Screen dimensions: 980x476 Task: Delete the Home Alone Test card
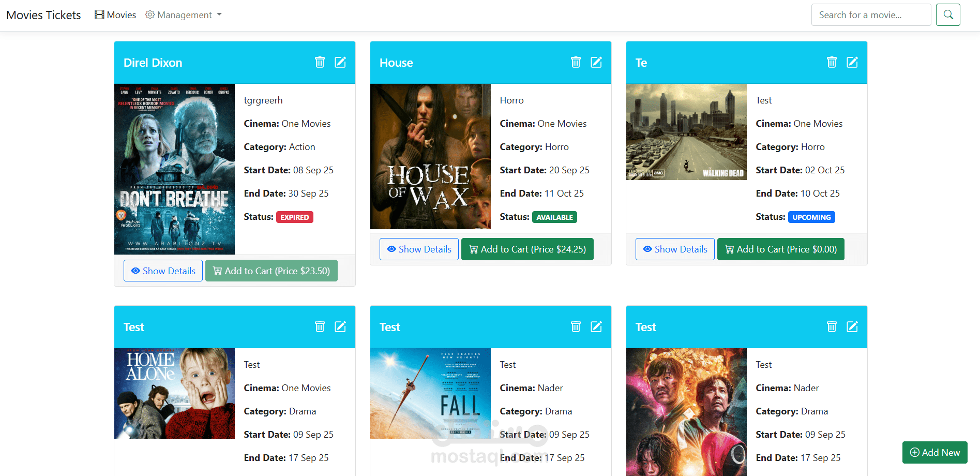(320, 326)
